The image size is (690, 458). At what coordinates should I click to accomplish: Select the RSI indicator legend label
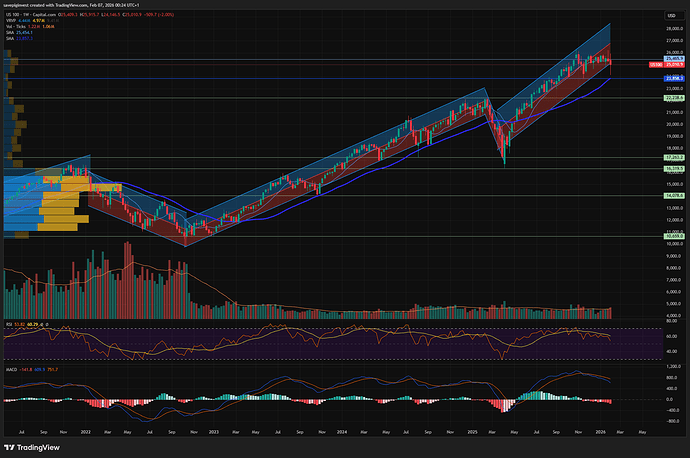pos(7,325)
